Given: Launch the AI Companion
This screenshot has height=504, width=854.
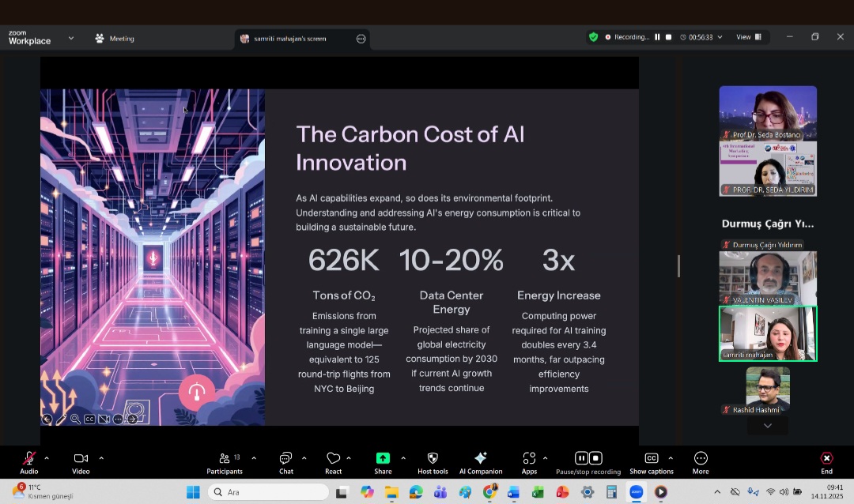Looking at the screenshot, I should coord(480,459).
